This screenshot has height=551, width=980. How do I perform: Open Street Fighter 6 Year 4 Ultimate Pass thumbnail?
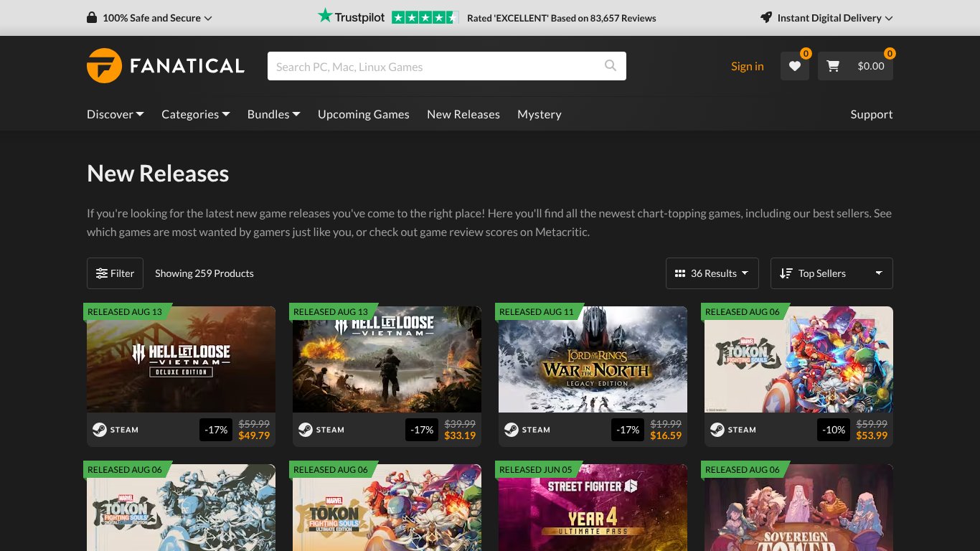[593, 507]
